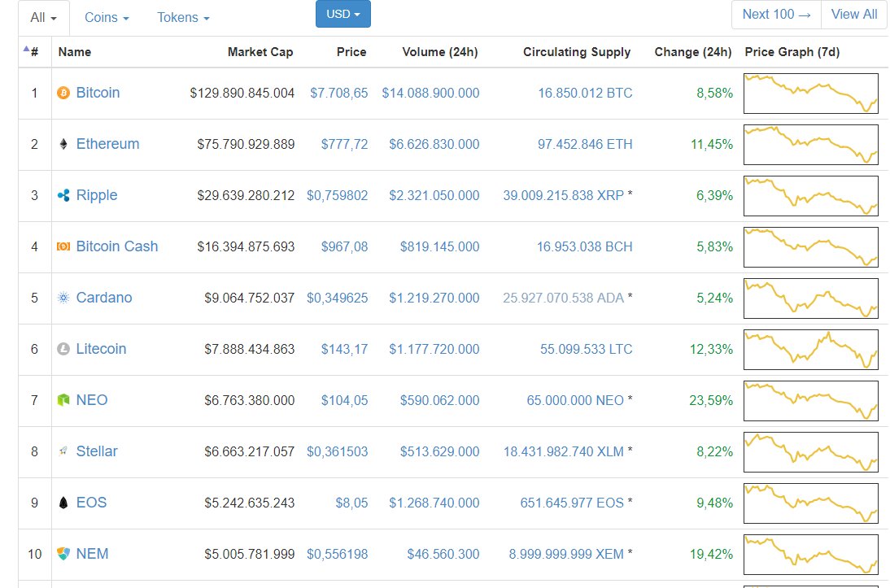This screenshot has height=588, width=890.
Task: Open the Litecoin name link
Action: pyautogui.click(x=101, y=348)
